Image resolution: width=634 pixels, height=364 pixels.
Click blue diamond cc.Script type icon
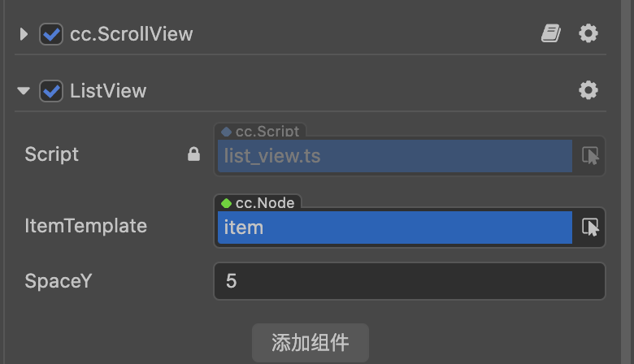pyautogui.click(x=227, y=131)
